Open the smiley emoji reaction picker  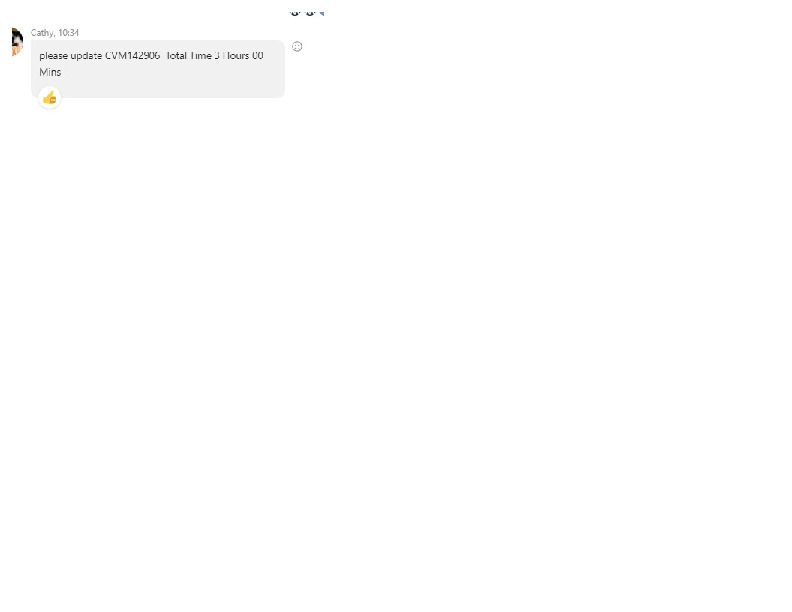[297, 47]
